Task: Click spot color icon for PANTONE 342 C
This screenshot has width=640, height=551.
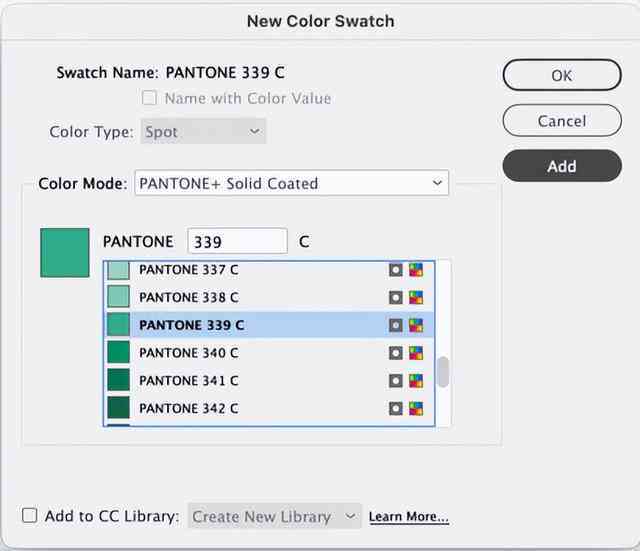Action: 396,409
